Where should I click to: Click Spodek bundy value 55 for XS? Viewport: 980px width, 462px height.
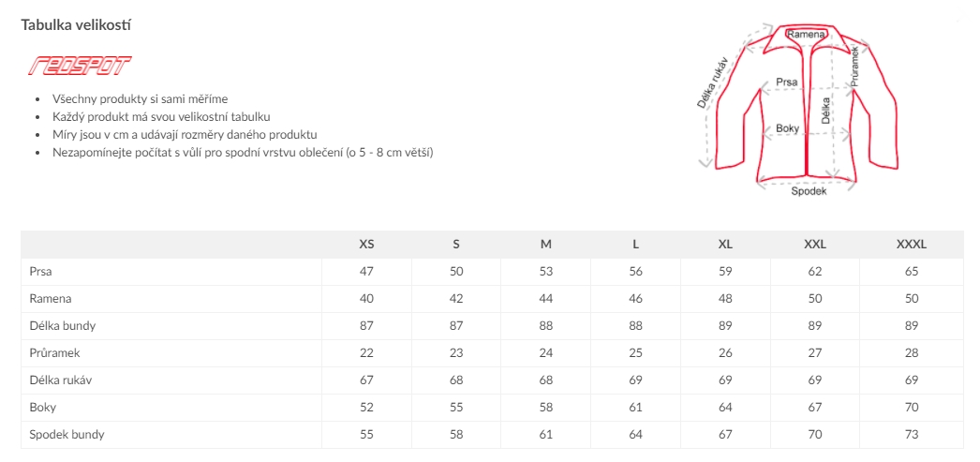pos(367,435)
